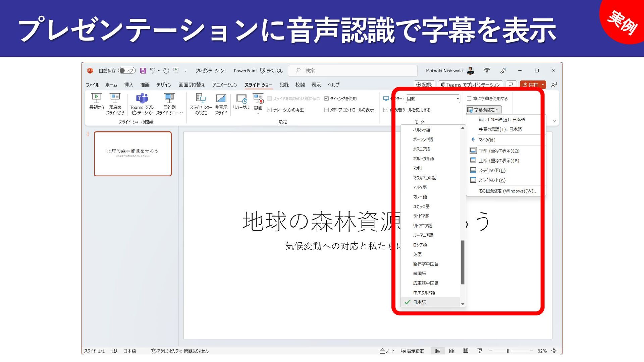The image size is (644, 362).
Task: Adjust the zoom slider in status bar
Action: pos(508,351)
